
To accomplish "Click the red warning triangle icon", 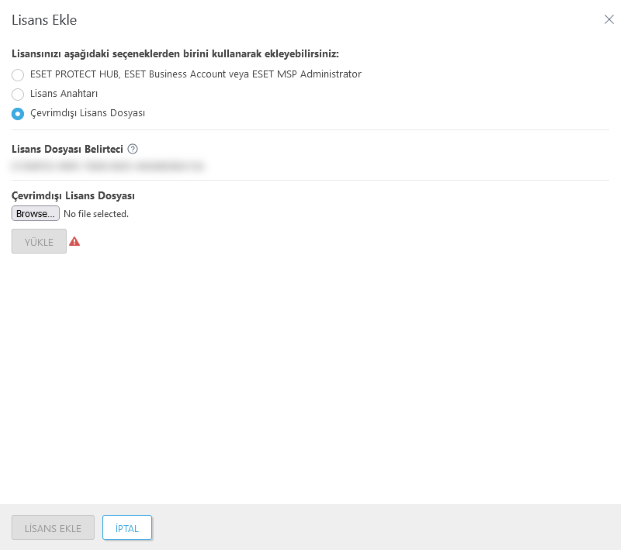I will (74, 241).
